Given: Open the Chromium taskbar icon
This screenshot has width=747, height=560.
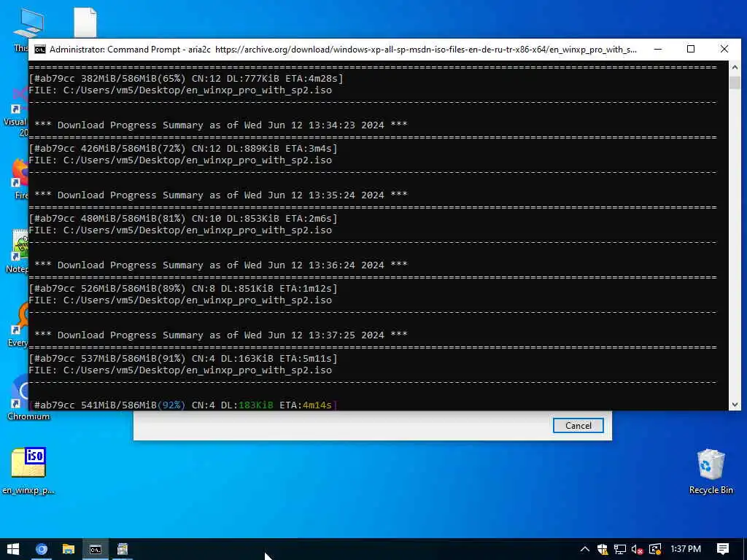Looking at the screenshot, I should [x=42, y=549].
